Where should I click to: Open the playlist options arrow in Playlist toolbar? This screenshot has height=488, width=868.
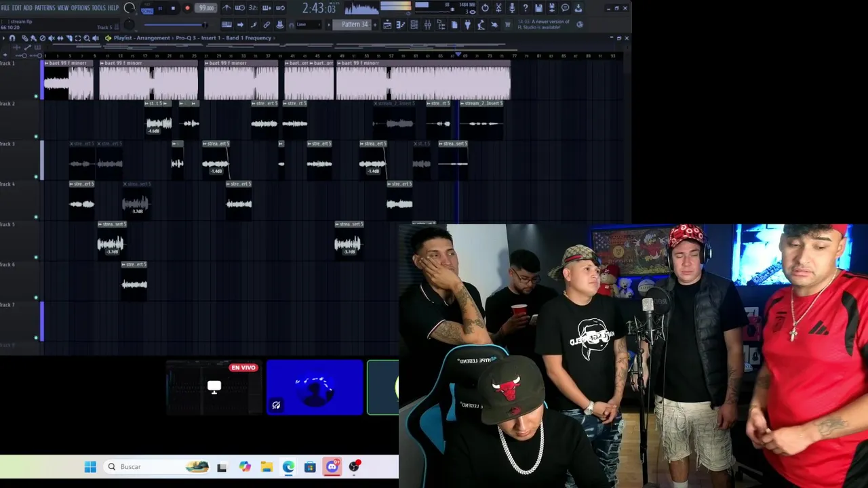[3, 38]
